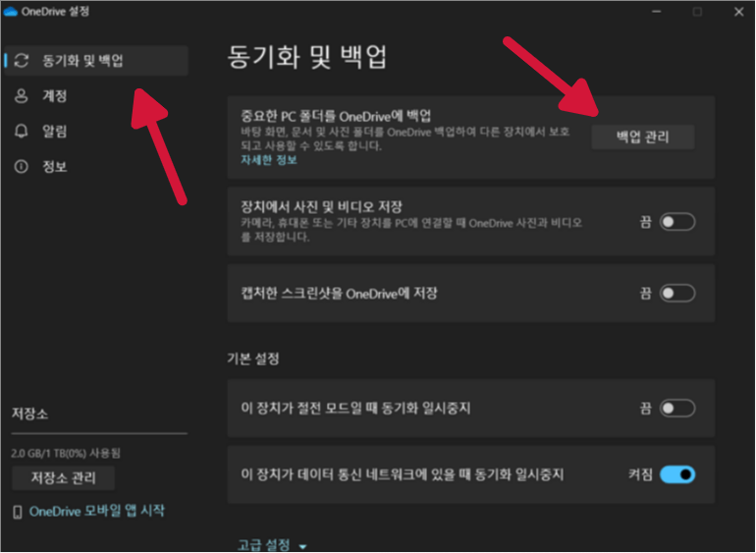
Task: Switch to the 계정 page
Action: pyautogui.click(x=96, y=95)
